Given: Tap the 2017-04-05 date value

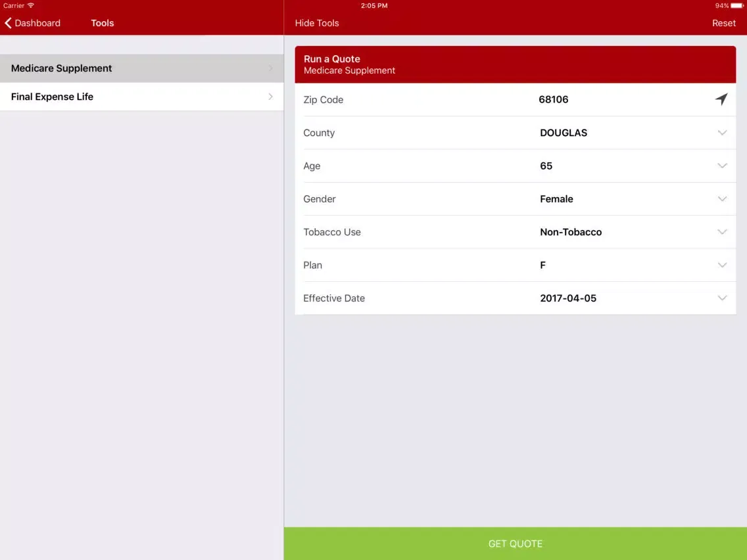Looking at the screenshot, I should (568, 298).
